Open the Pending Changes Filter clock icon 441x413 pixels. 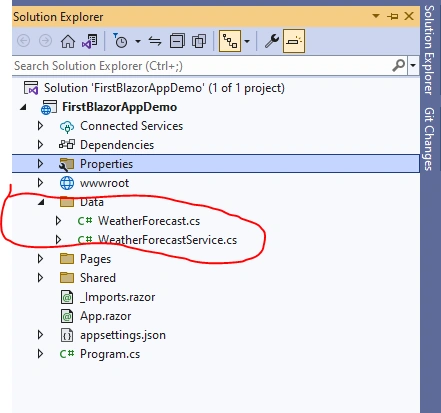point(120,41)
